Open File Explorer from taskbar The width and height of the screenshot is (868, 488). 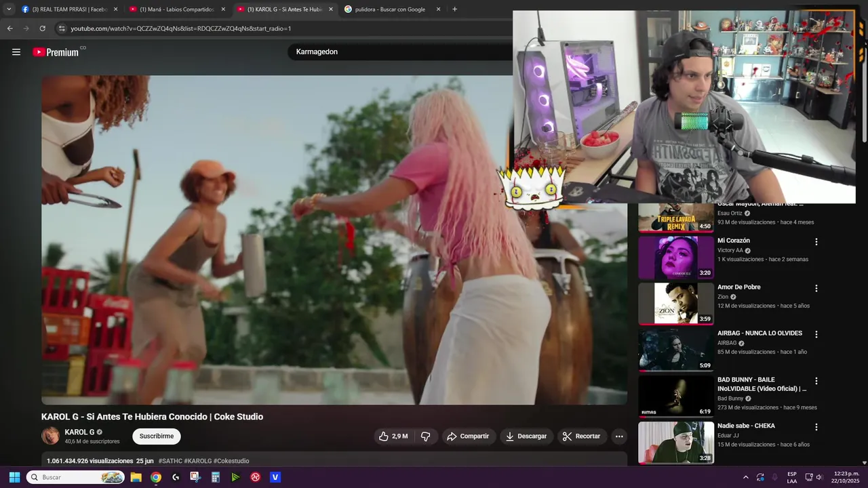[136, 477]
